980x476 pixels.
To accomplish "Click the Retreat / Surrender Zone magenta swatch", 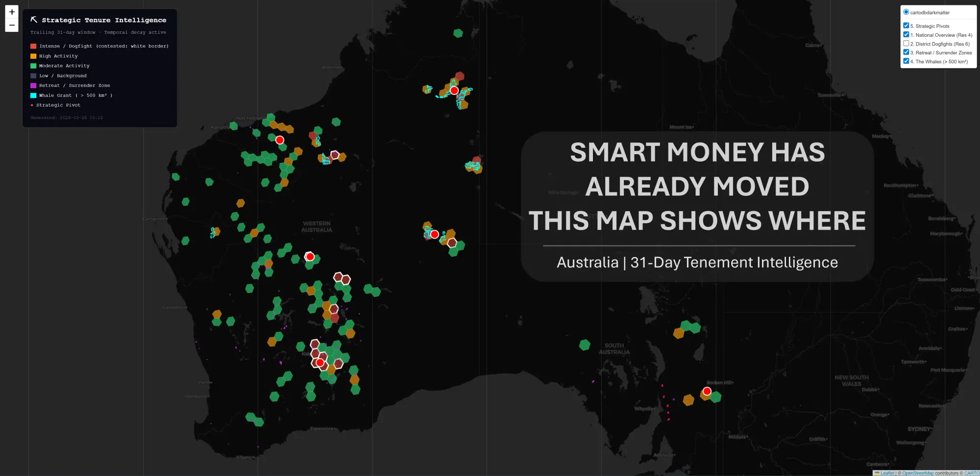I will point(32,85).
